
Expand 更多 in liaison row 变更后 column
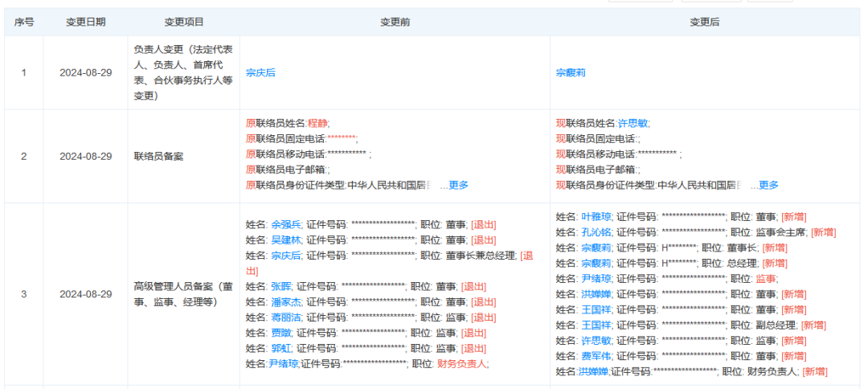[768, 185]
